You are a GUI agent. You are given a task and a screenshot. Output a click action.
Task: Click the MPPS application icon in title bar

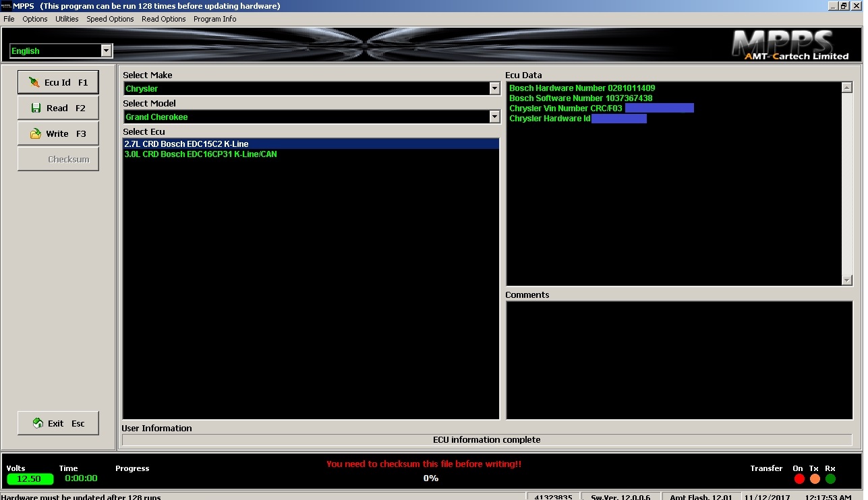coord(7,6)
